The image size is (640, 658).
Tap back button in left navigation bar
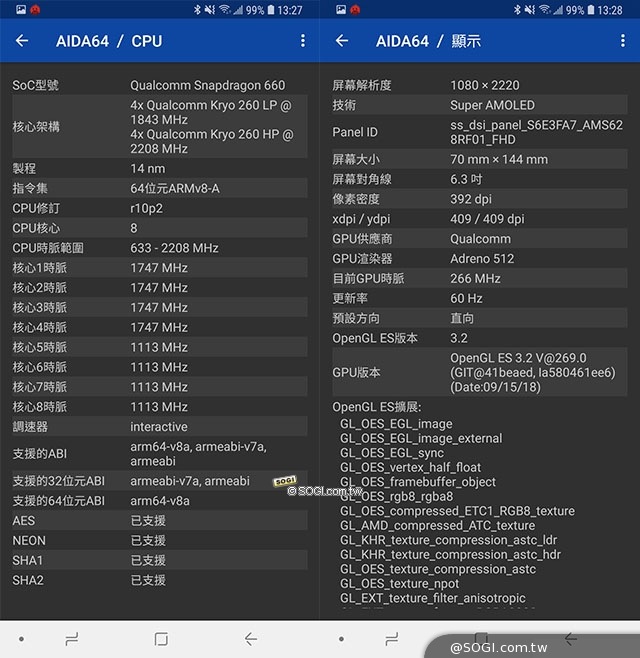click(x=251, y=639)
